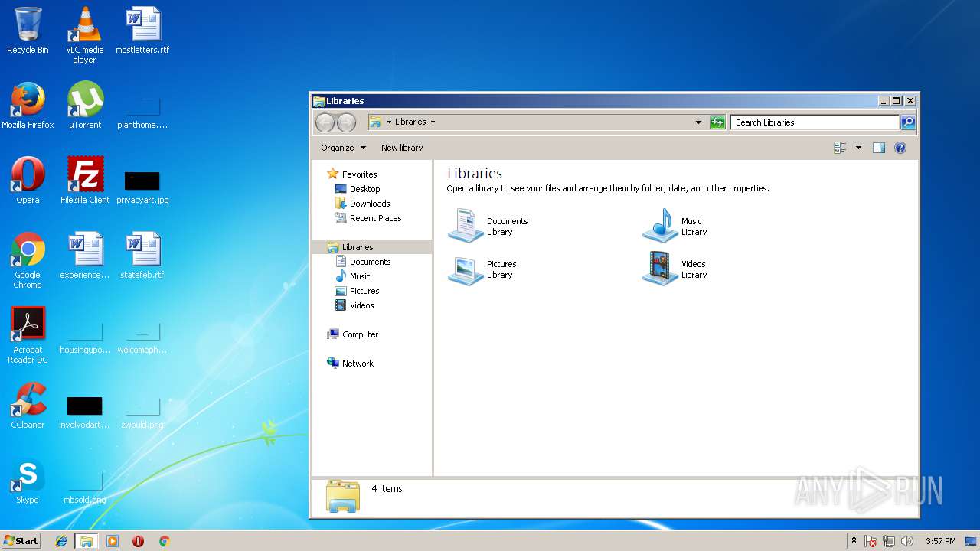This screenshot has height=551, width=980.
Task: Refresh the Libraries address bar
Action: click(717, 122)
